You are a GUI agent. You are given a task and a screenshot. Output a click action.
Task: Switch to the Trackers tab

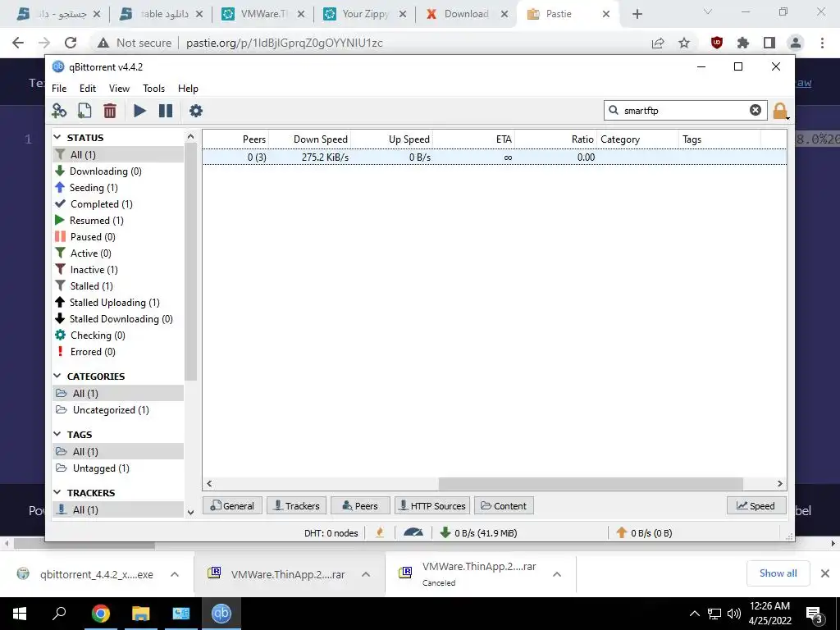[296, 505]
